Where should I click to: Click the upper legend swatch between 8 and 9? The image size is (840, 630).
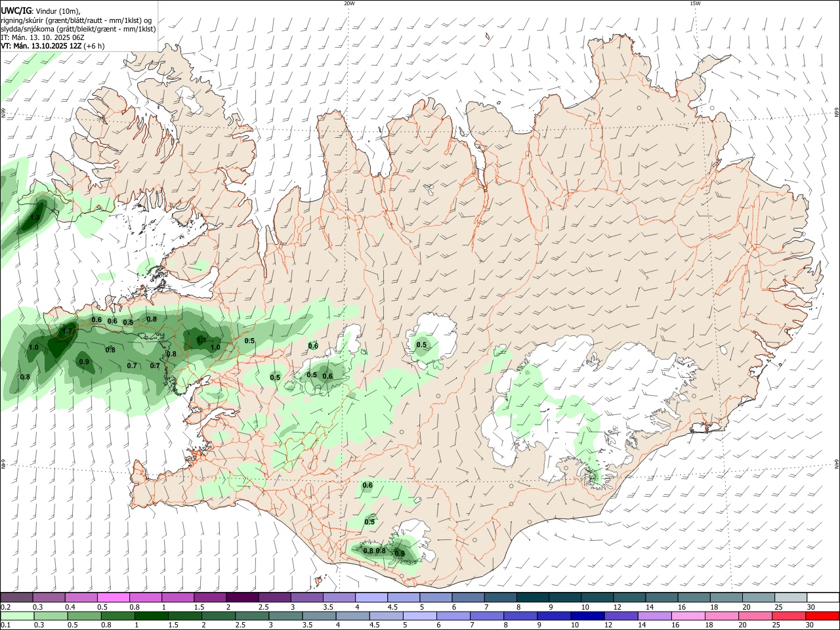pyautogui.click(x=533, y=598)
